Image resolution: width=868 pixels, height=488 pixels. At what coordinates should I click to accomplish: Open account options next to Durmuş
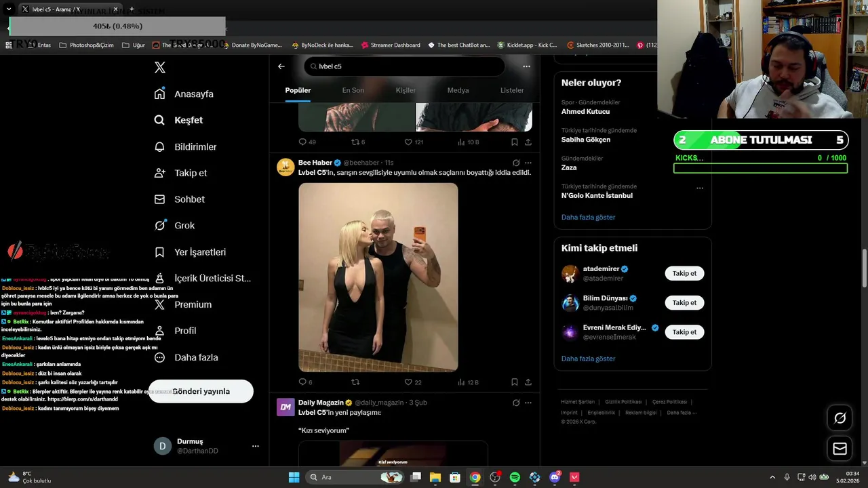click(x=256, y=446)
